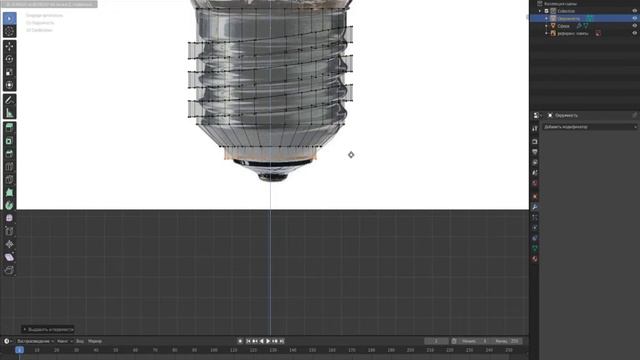The width and height of the screenshot is (640, 360).
Task: Activate the Shear tool
Action: click(9, 258)
